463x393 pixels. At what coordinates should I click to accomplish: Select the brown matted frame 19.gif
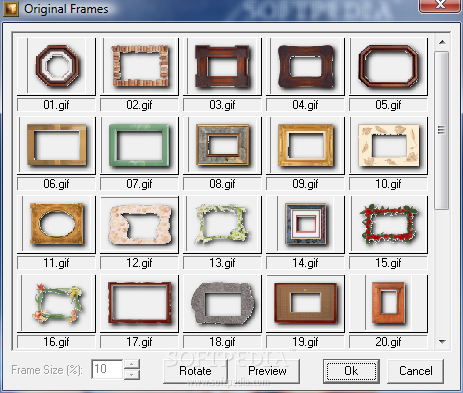coord(305,303)
